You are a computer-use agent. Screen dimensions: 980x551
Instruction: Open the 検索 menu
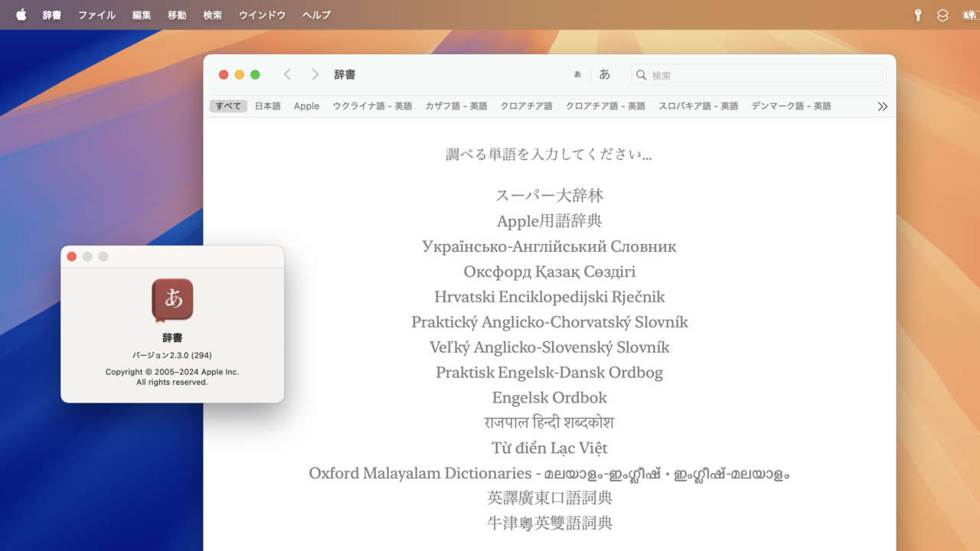click(213, 15)
